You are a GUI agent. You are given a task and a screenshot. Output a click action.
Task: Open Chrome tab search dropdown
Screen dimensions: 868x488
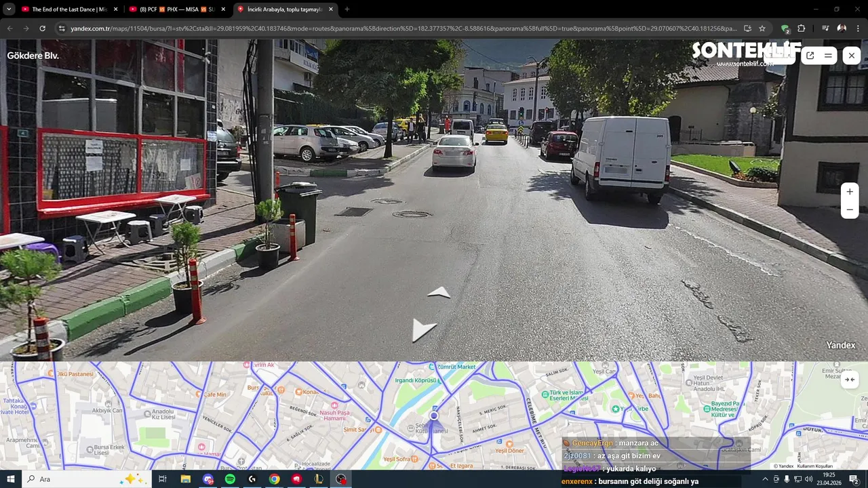(x=9, y=9)
